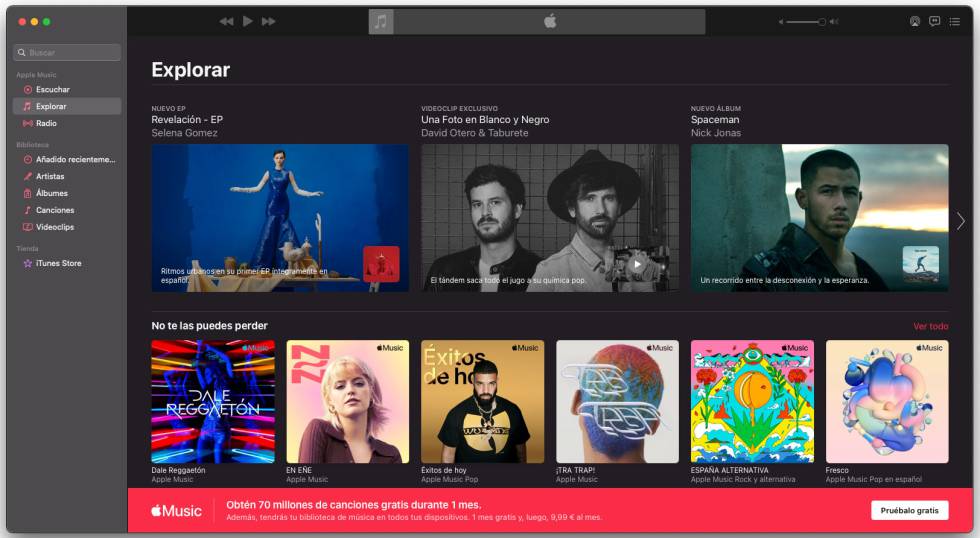
Task: Open the AirPlay output icon
Action: click(915, 21)
